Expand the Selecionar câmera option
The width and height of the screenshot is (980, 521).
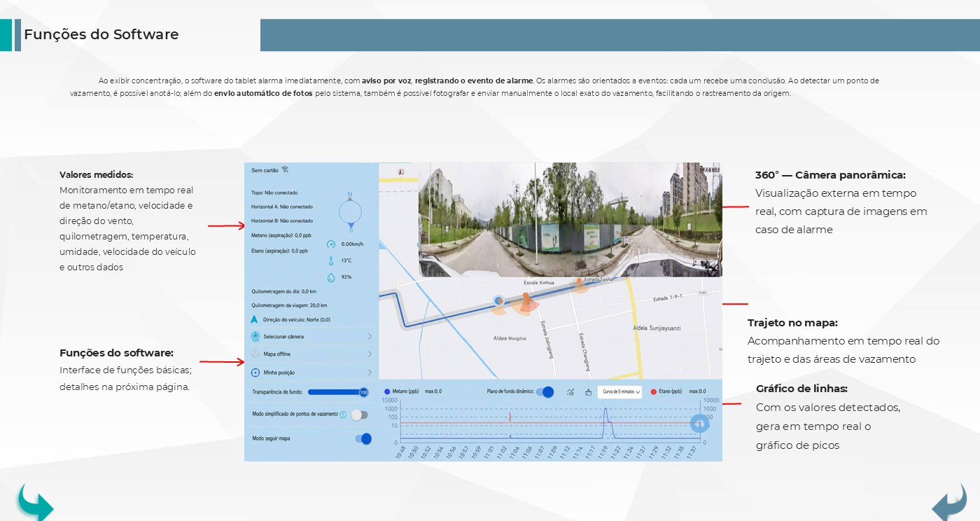click(x=311, y=337)
